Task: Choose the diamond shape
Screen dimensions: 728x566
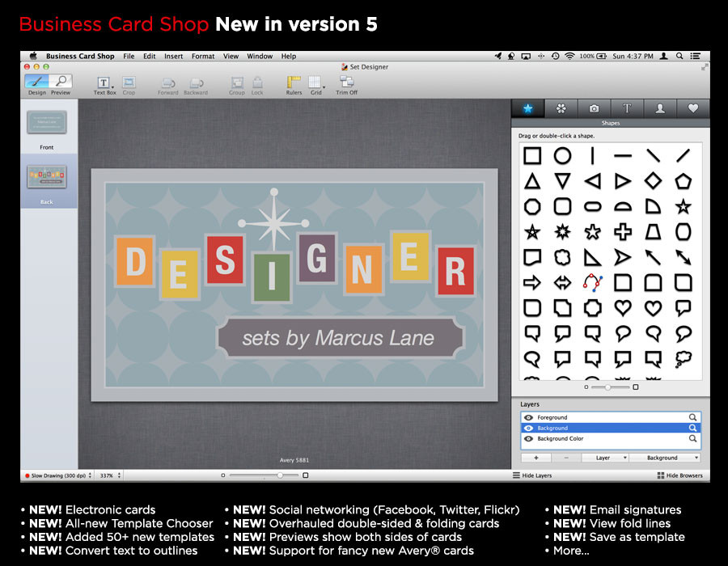Action: click(x=653, y=181)
